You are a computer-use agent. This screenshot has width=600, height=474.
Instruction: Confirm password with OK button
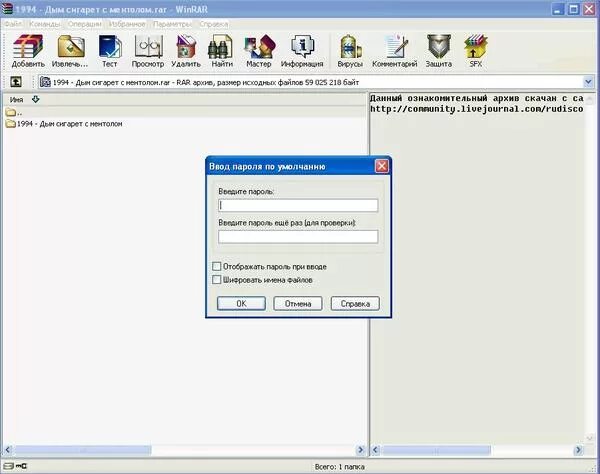[241, 303]
